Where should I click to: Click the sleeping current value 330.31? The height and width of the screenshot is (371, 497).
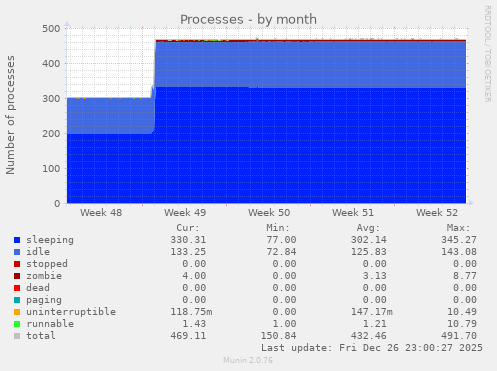point(188,240)
